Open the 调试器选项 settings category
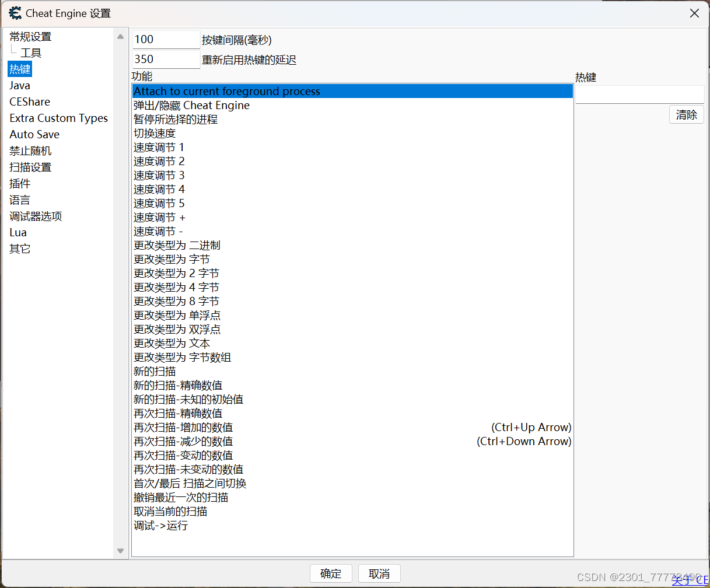 36,216
